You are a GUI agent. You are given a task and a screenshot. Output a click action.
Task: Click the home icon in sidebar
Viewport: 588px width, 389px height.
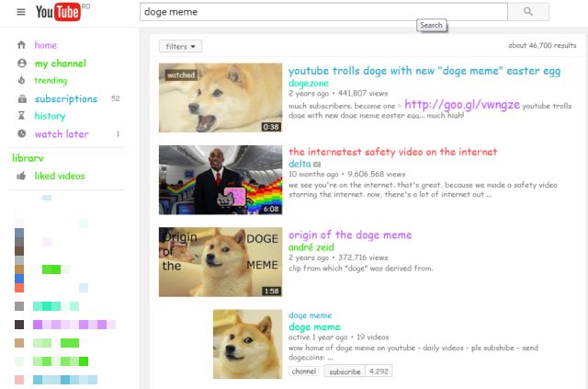21,45
